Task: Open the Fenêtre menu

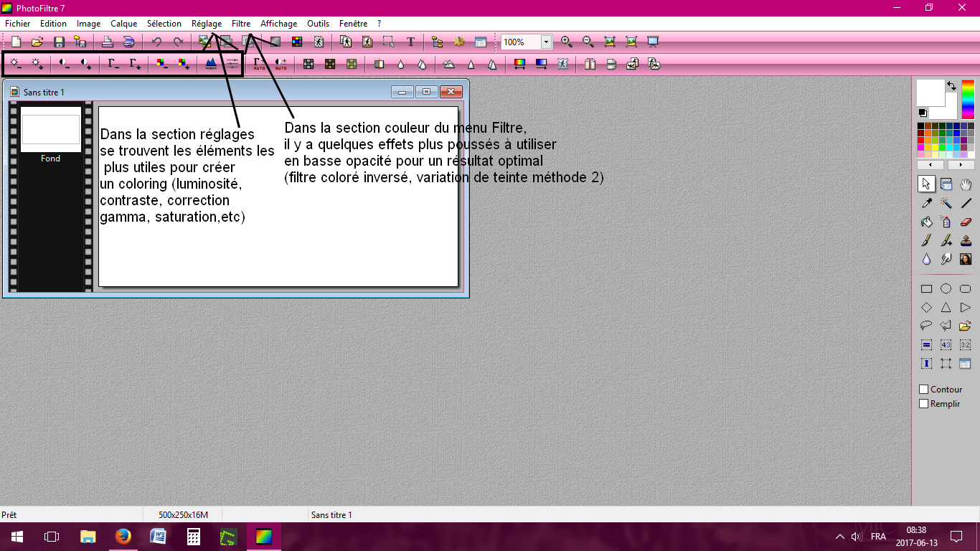Action: pos(354,24)
